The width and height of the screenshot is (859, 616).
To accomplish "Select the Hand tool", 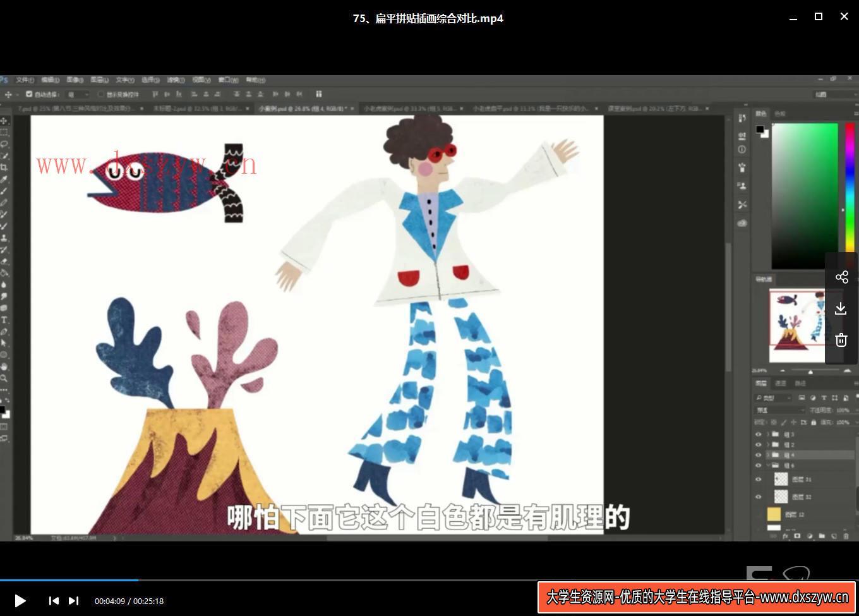I will coord(4,366).
